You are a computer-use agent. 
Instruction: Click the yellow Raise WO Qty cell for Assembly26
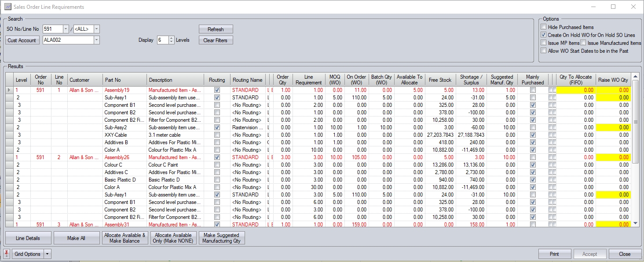614,157
